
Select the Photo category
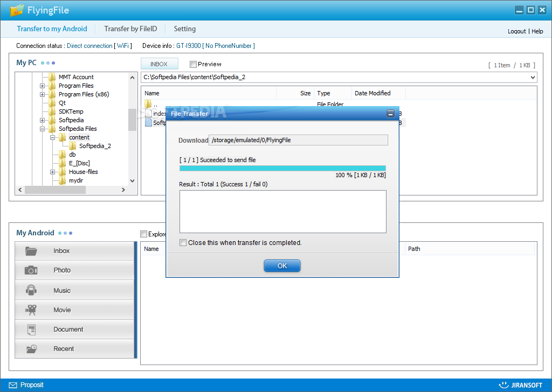coord(74,270)
